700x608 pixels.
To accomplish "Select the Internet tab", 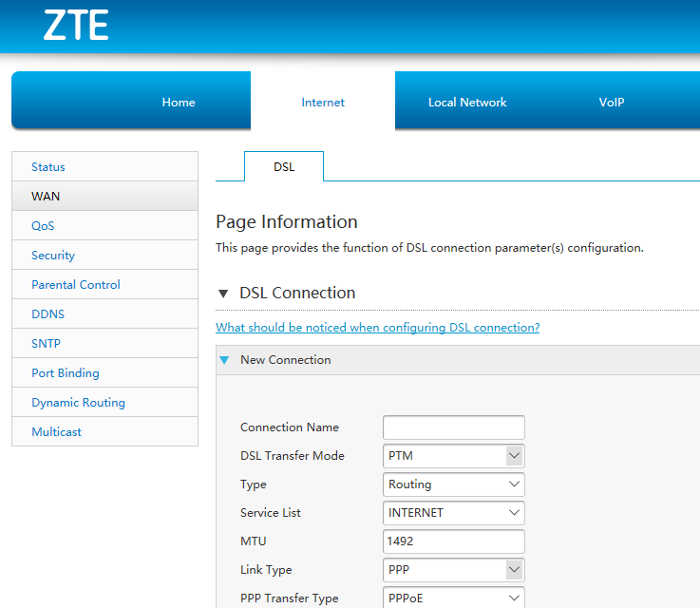I will coord(323,103).
